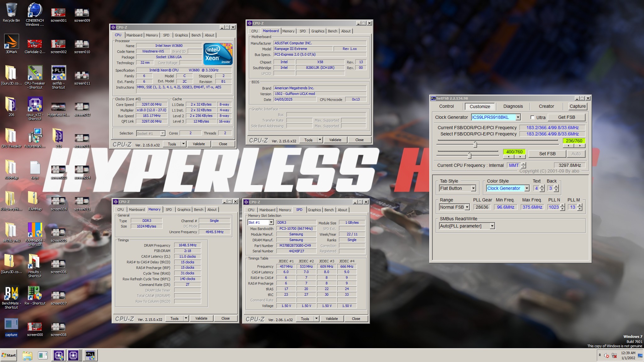Switch to Mainboard tab in CPU window

pyautogui.click(x=134, y=35)
